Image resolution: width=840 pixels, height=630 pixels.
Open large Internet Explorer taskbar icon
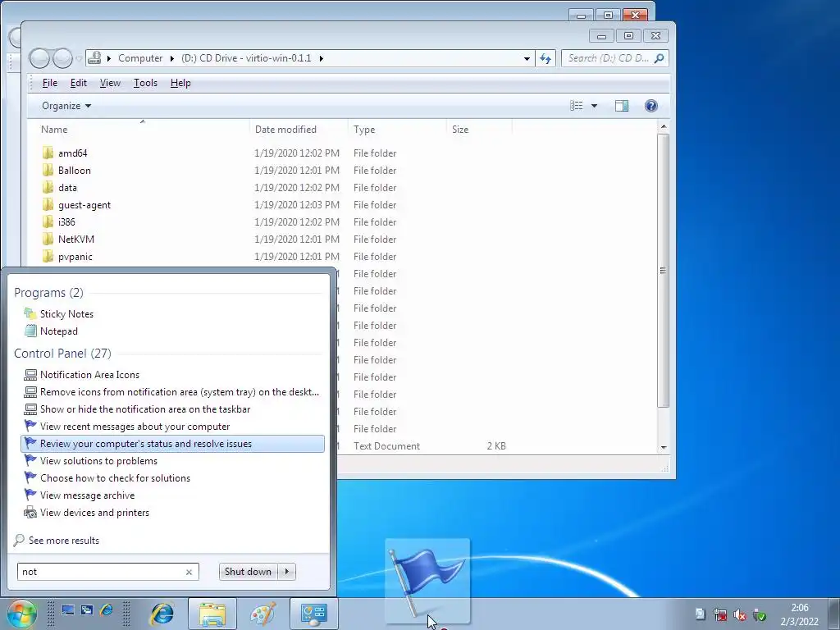point(162,614)
